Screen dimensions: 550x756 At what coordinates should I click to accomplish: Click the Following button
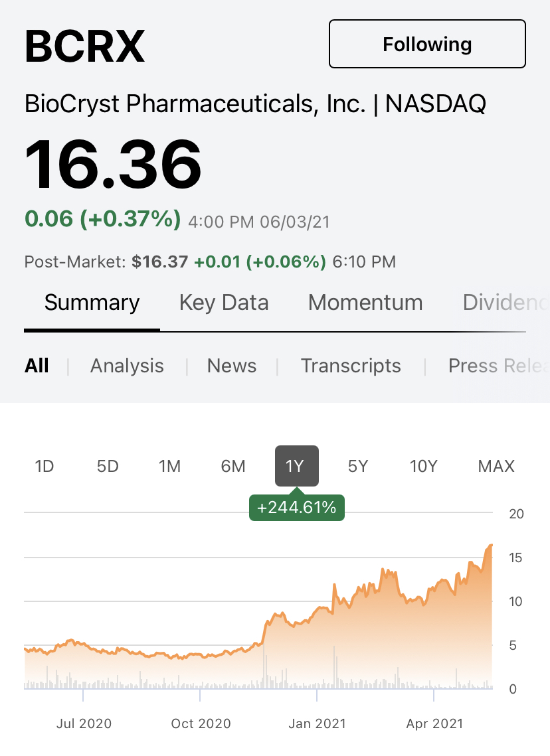tap(427, 44)
